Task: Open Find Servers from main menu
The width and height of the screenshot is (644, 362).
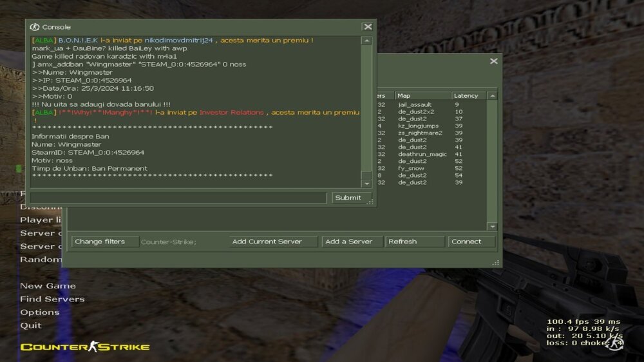Action: tap(52, 299)
